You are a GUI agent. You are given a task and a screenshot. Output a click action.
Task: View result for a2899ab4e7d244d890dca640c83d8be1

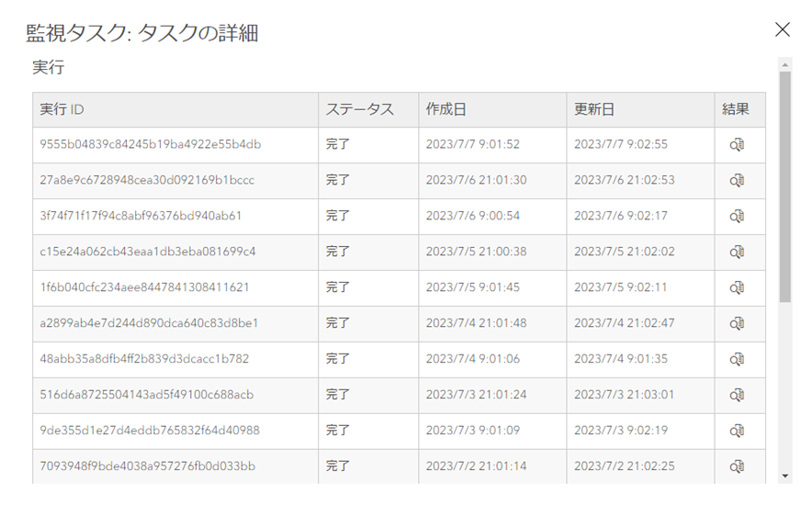pyautogui.click(x=737, y=324)
